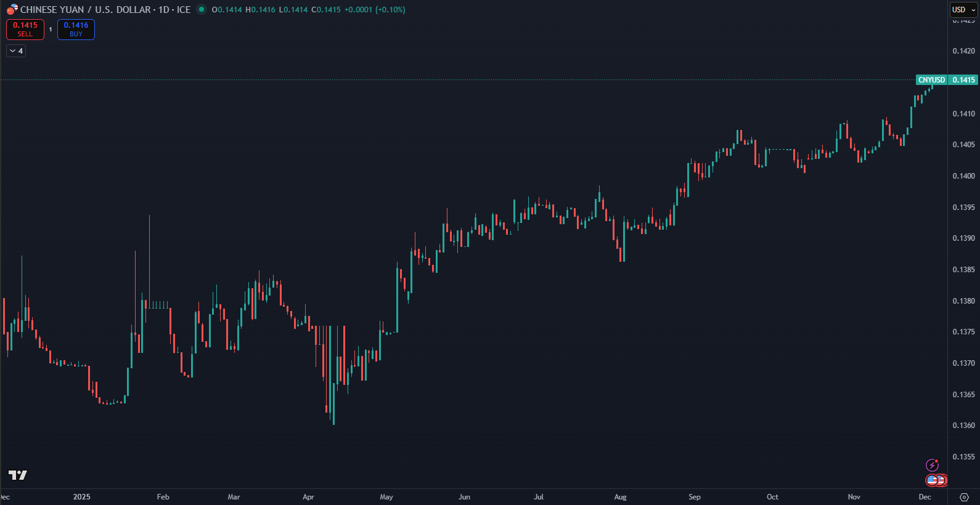
Task: Click the Sep label on time axis
Action: click(695, 497)
